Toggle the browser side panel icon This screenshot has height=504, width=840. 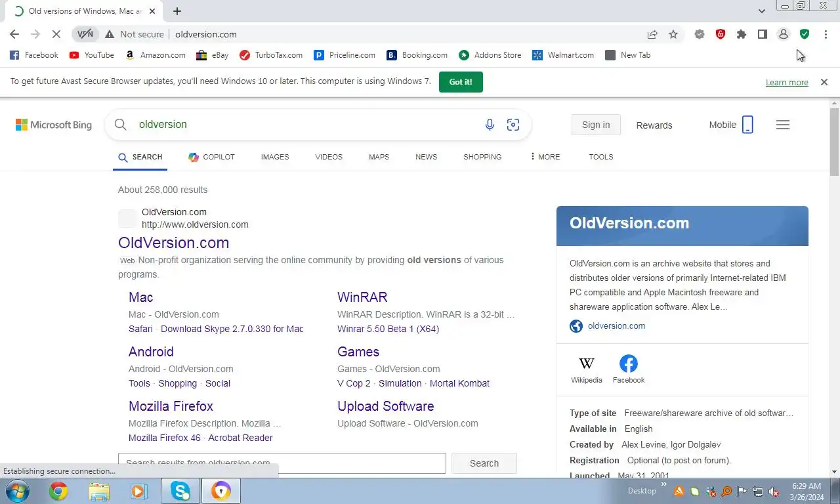pos(763,34)
